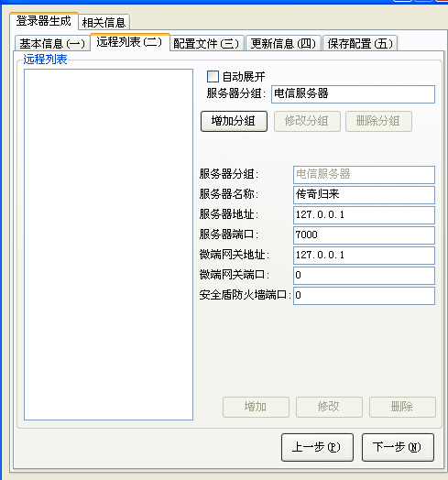Image resolution: width=448 pixels, height=480 pixels.
Task: Click the 安全盾防火墙端口 input field
Action: point(364,296)
